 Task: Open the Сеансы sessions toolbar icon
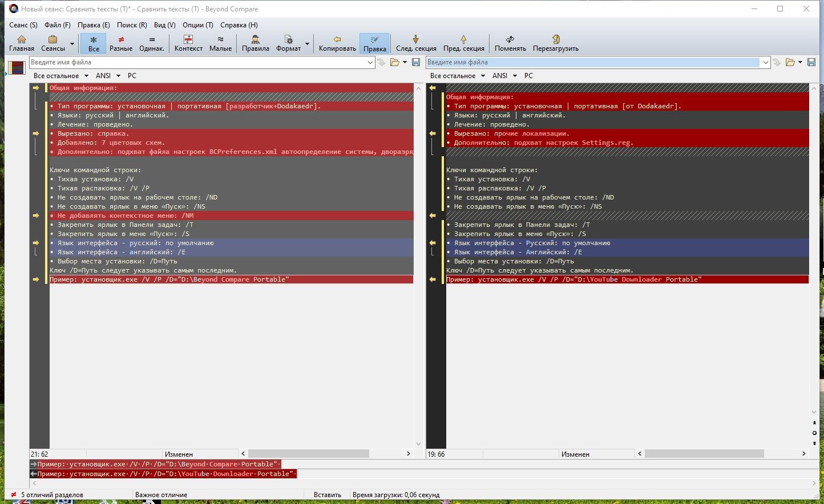pos(52,43)
